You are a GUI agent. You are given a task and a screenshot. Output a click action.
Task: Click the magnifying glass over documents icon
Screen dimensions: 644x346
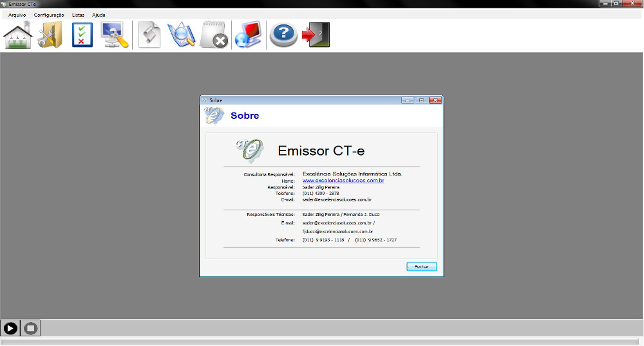181,35
